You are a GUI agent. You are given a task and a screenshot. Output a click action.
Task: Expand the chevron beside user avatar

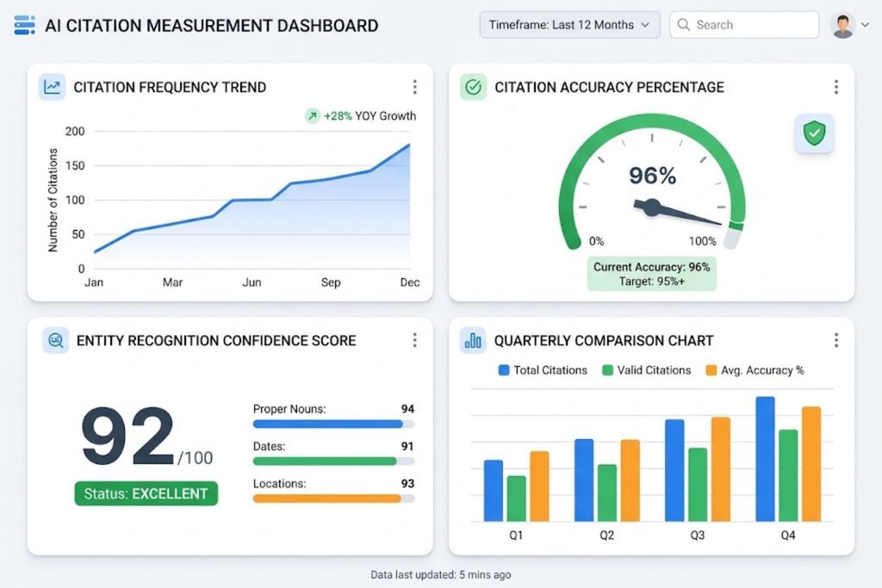[865, 25]
